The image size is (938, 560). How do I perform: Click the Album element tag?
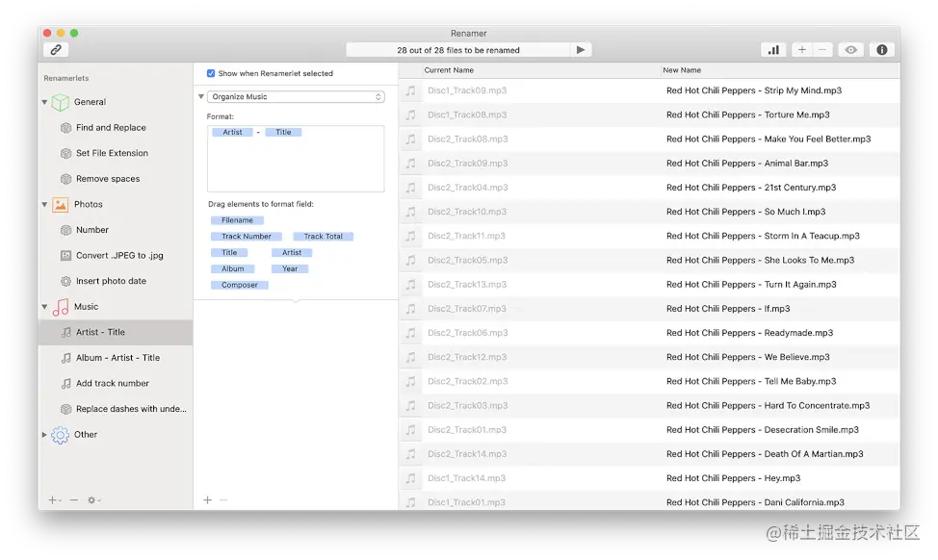pos(232,268)
